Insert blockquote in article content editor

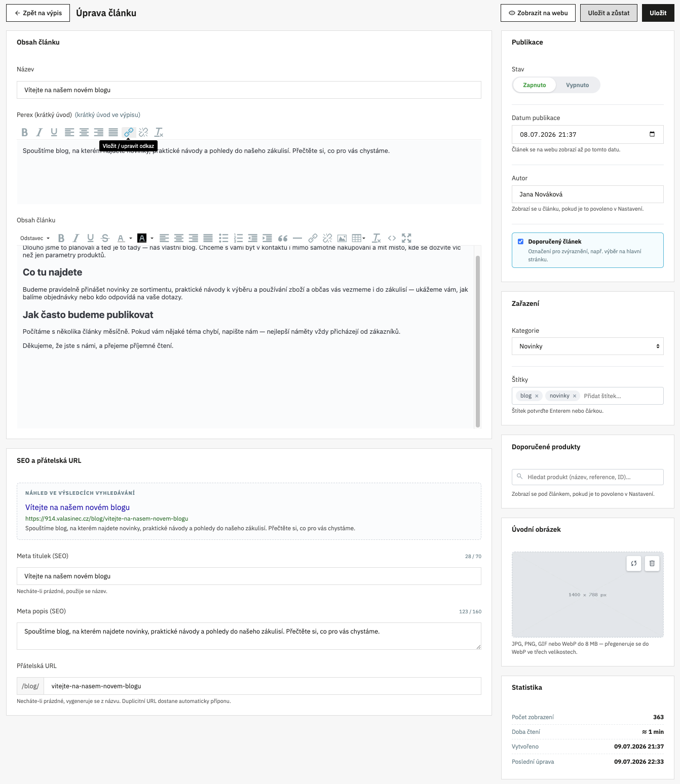point(283,238)
